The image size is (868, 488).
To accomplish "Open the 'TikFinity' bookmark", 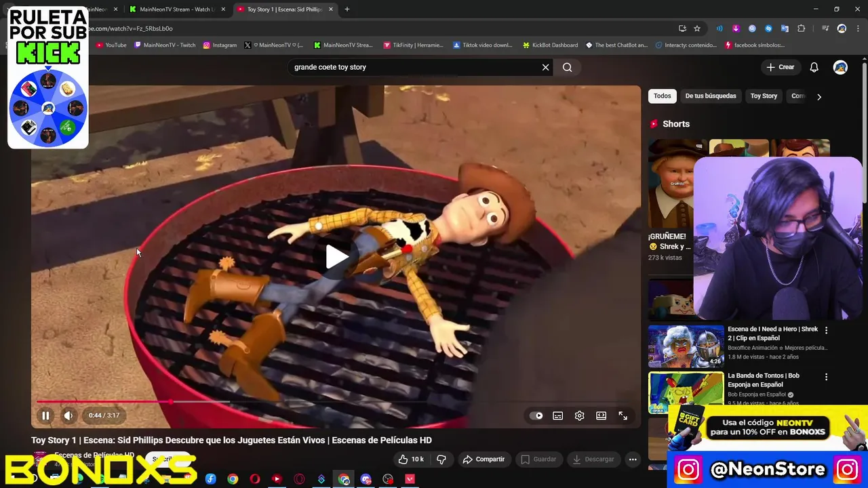I will click(413, 45).
